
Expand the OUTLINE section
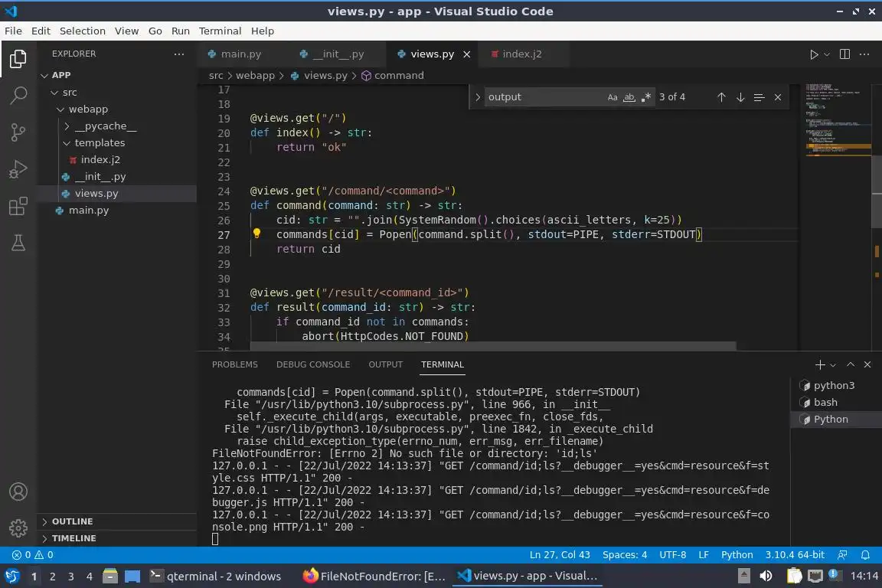pos(117,521)
